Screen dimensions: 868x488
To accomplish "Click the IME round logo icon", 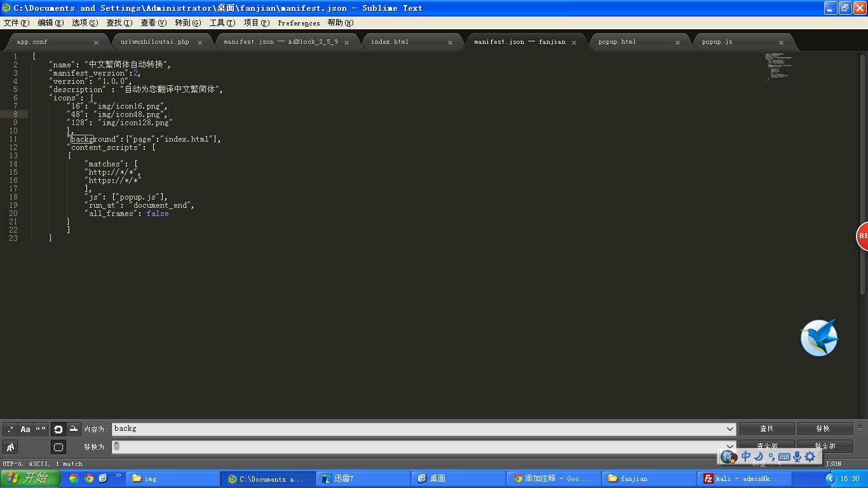I will point(729,456).
